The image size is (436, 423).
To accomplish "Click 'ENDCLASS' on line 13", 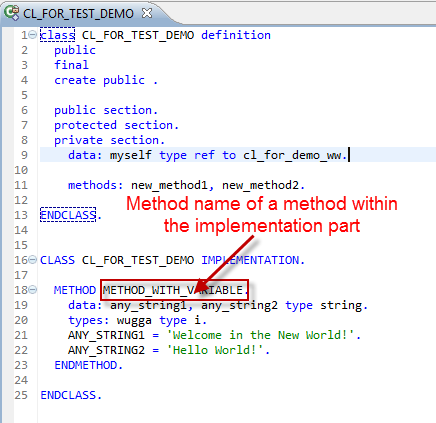I will point(68,215).
